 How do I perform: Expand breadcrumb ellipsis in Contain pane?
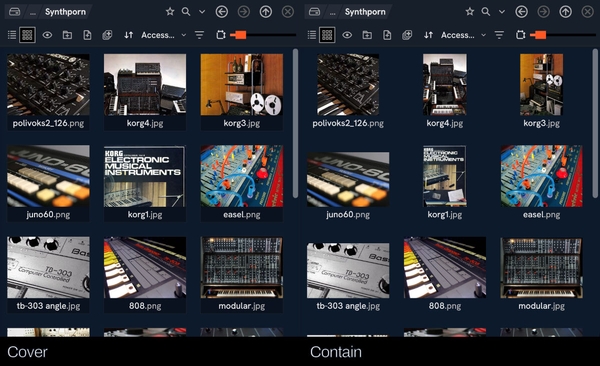(333, 13)
